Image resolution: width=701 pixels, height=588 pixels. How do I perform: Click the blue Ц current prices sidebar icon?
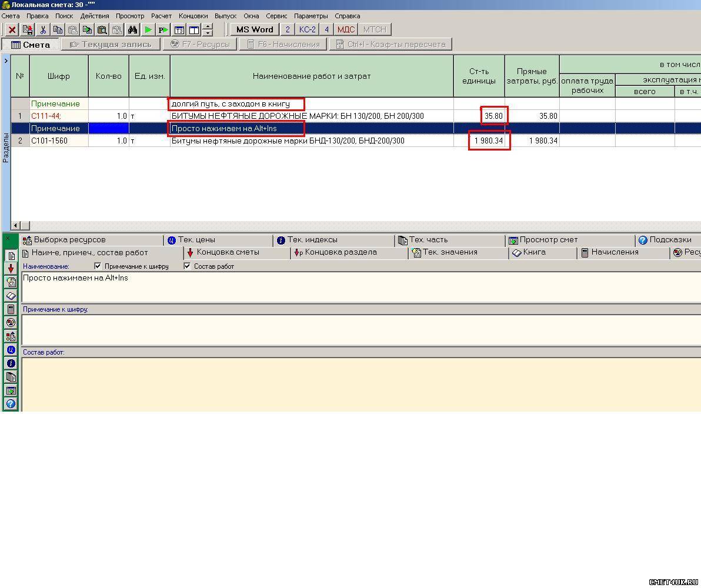pyautogui.click(x=11, y=350)
